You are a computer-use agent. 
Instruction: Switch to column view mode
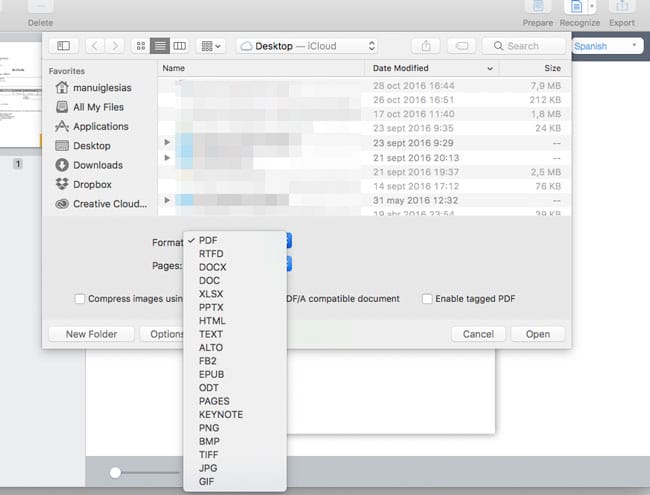tap(180, 46)
